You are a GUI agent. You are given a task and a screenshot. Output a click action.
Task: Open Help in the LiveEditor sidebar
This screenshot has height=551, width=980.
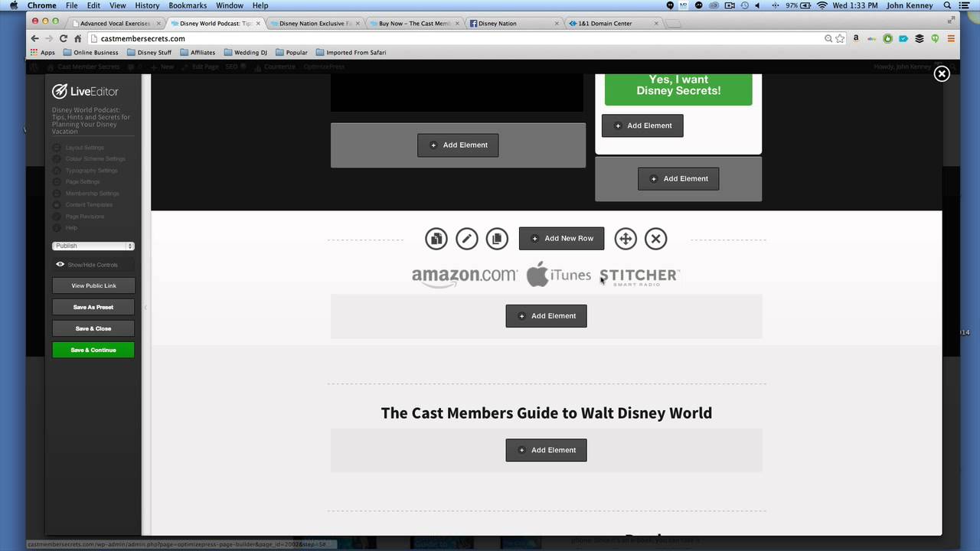(65, 228)
